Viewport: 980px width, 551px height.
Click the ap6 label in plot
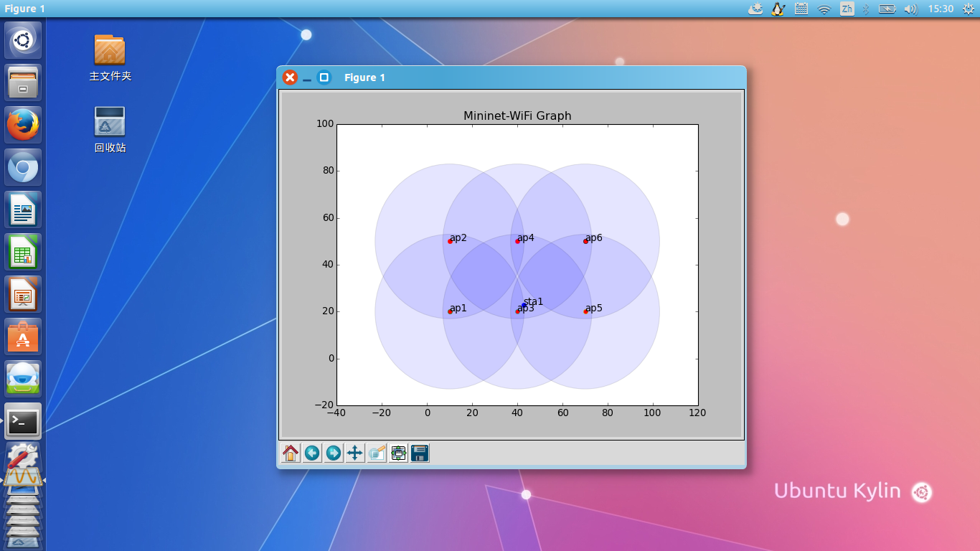click(x=593, y=238)
